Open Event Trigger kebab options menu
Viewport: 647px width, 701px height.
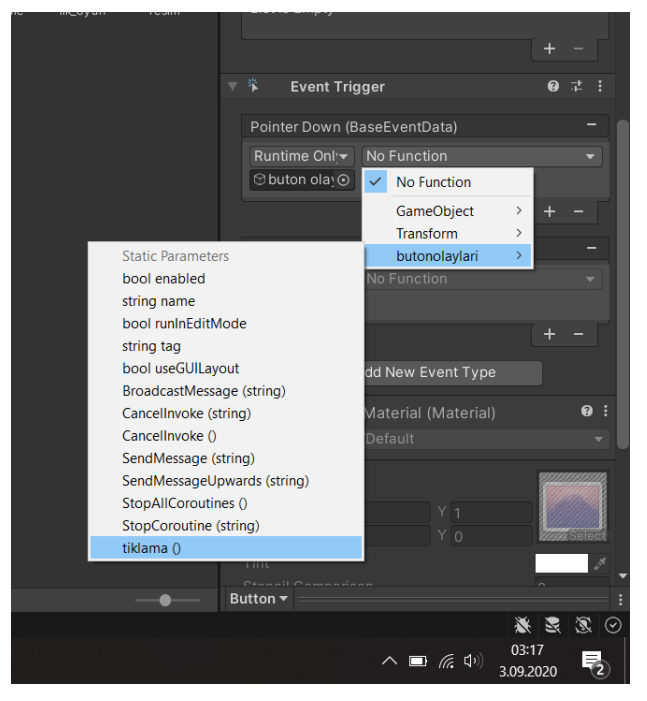pos(600,87)
